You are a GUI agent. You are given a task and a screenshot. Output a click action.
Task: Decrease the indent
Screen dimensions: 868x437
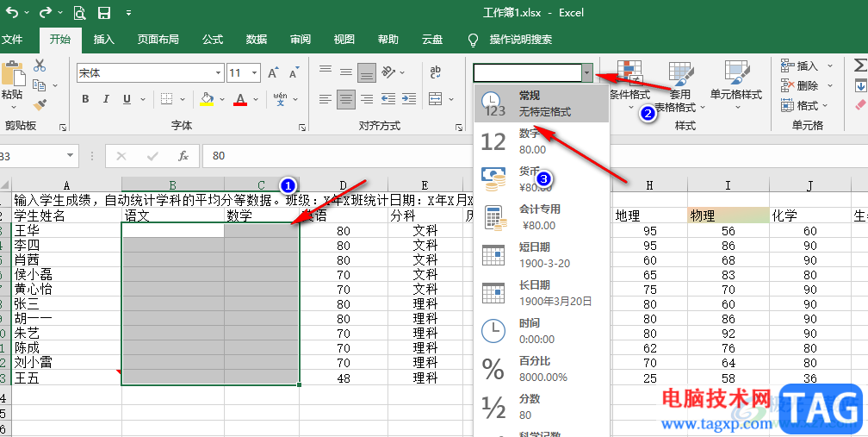coord(388,99)
